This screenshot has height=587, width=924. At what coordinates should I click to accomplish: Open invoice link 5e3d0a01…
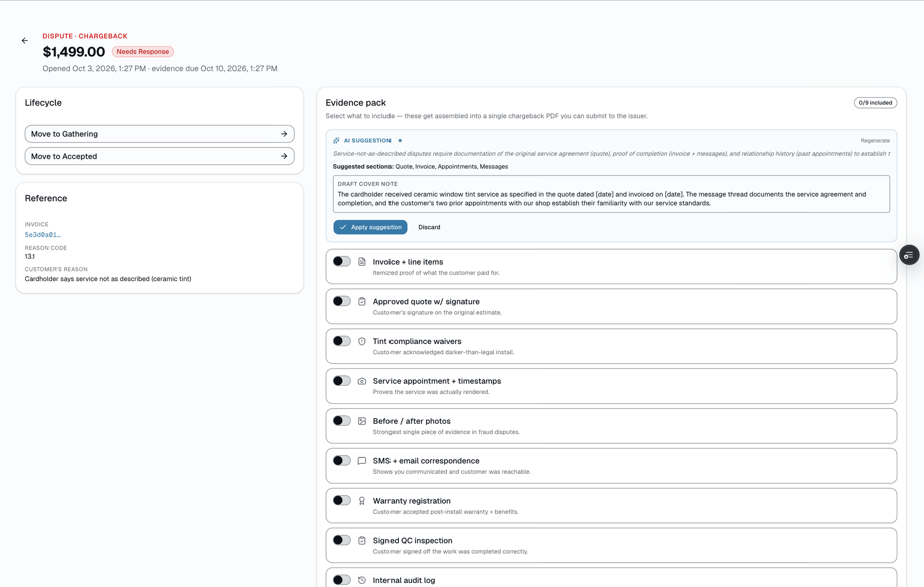click(x=43, y=235)
